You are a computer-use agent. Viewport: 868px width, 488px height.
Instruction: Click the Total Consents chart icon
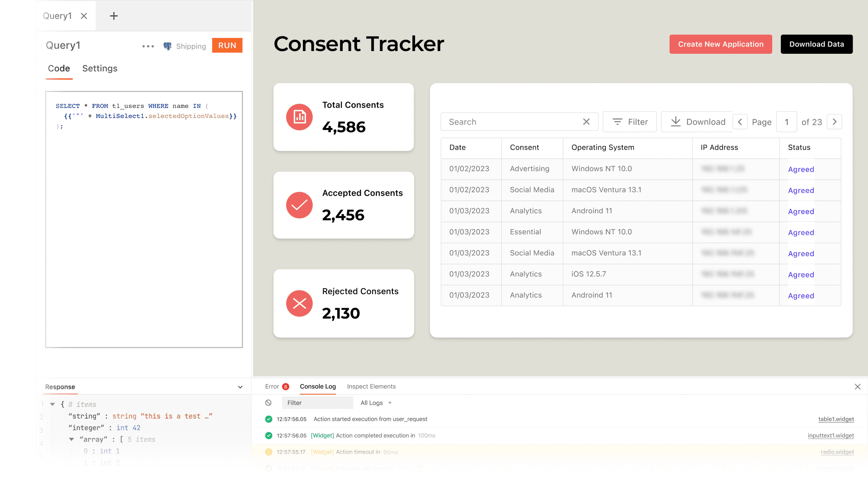(299, 117)
